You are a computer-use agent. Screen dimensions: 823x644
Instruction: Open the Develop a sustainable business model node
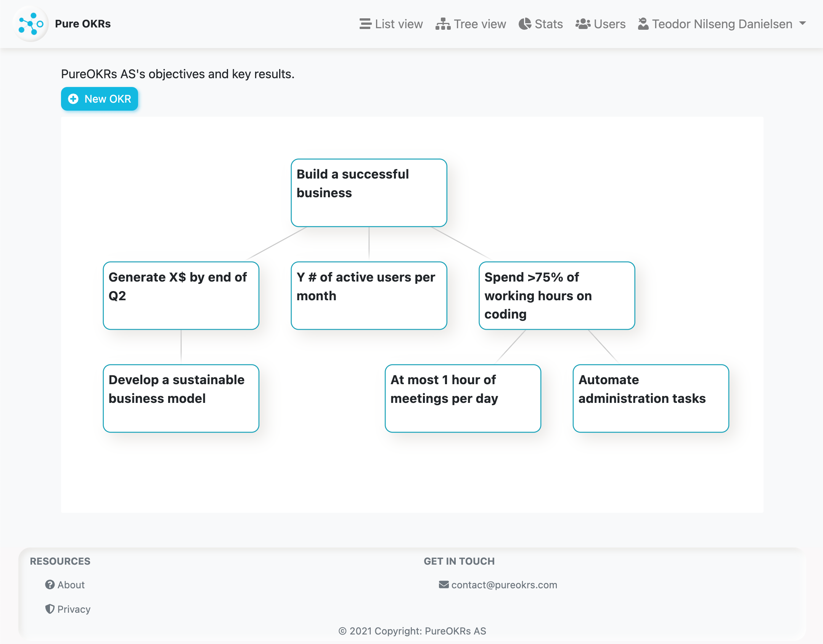(181, 398)
